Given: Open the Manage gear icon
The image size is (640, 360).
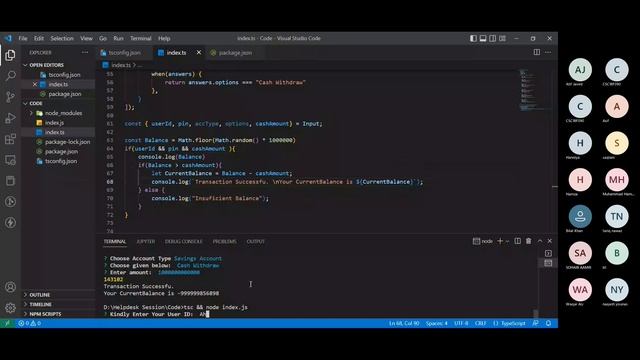Looking at the screenshot, I should pyautogui.click(x=10, y=308).
